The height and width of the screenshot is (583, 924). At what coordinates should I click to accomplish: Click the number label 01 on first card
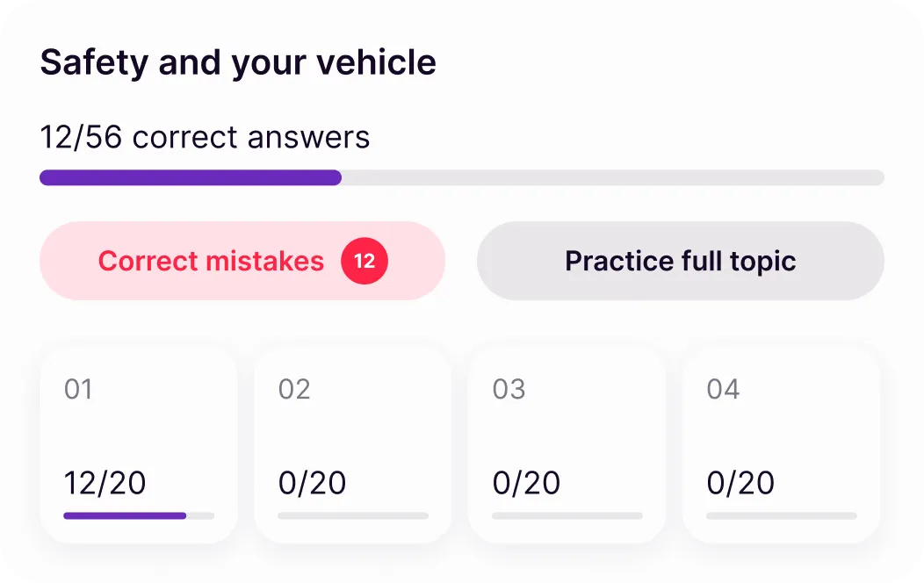pos(76,389)
